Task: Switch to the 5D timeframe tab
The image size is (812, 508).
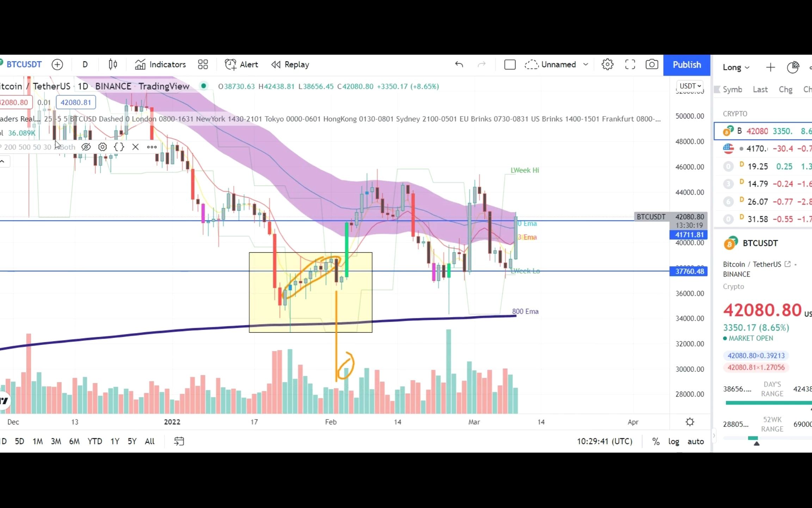Action: tap(19, 441)
